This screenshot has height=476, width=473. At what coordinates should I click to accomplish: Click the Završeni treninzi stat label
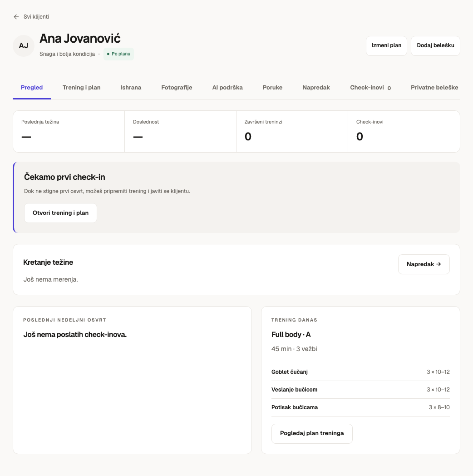click(x=263, y=122)
